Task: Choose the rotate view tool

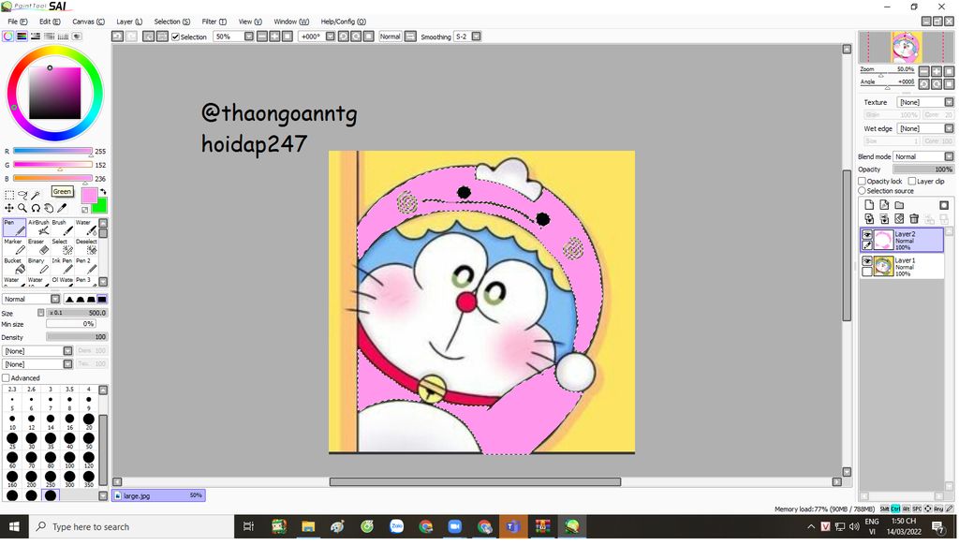Action: pyautogui.click(x=37, y=209)
